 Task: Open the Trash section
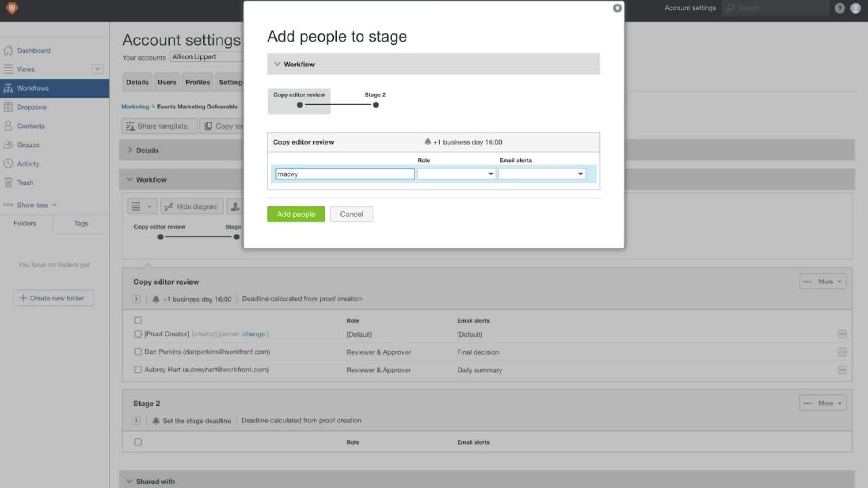(x=25, y=183)
